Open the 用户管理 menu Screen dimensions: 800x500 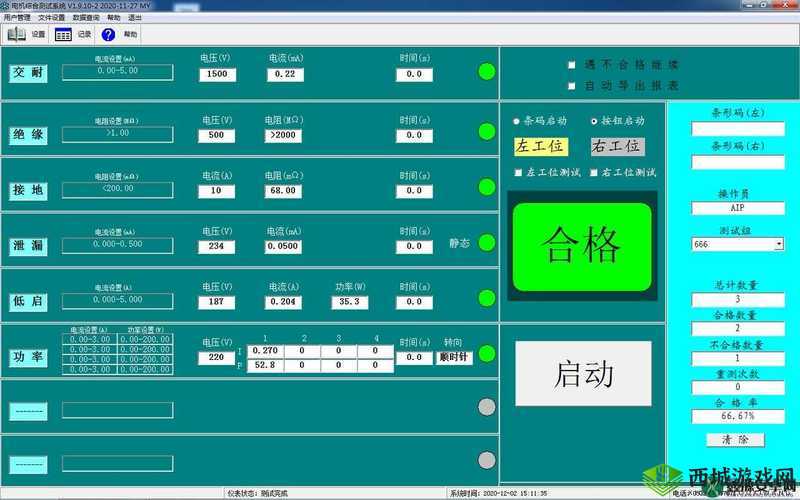pos(17,17)
